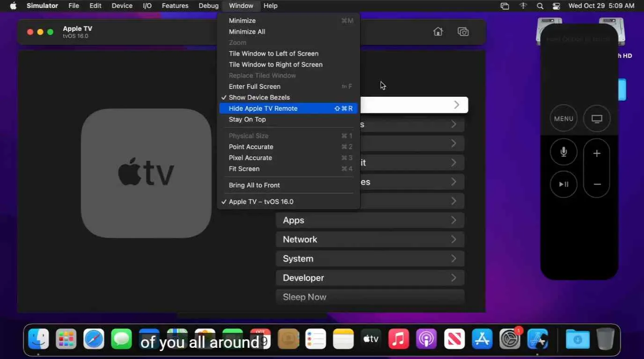Select Point Accurate window size
644x359 pixels.
(x=288, y=147)
